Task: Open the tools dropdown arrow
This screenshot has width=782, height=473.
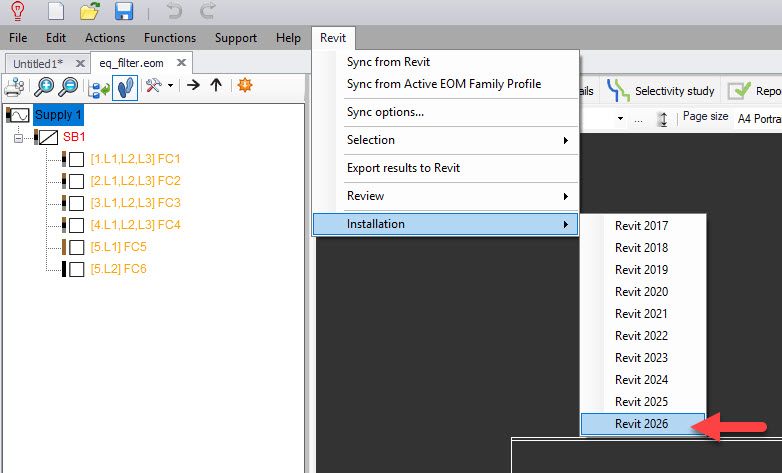Action: click(171, 85)
